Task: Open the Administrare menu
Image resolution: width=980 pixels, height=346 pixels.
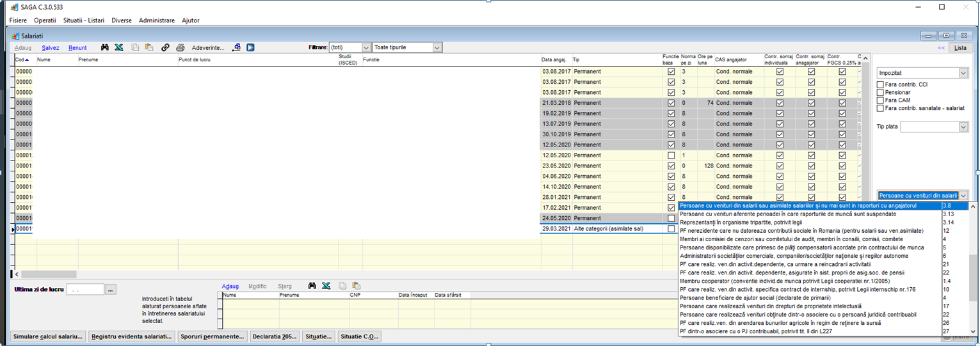Action: pyautogui.click(x=157, y=20)
